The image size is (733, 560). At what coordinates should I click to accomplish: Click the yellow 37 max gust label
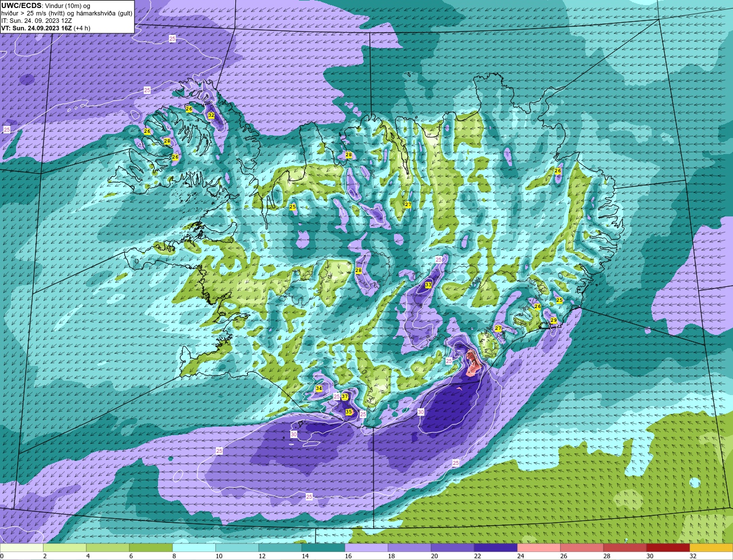click(x=345, y=397)
